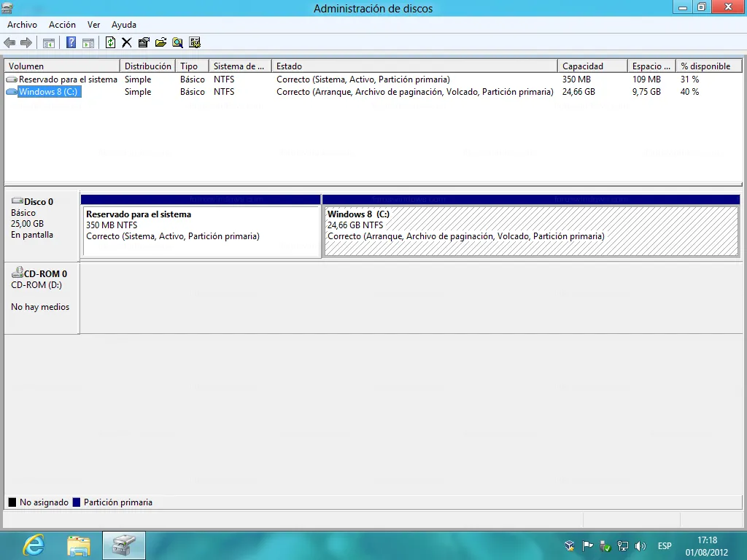Toggle the console tree pane toolbar icon
747x560 pixels.
49,43
